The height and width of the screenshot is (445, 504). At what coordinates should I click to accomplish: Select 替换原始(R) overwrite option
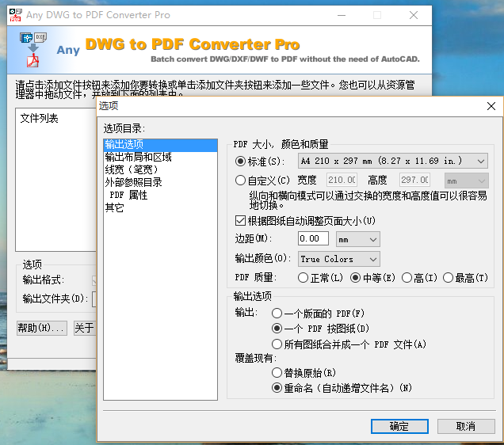[x=277, y=372]
